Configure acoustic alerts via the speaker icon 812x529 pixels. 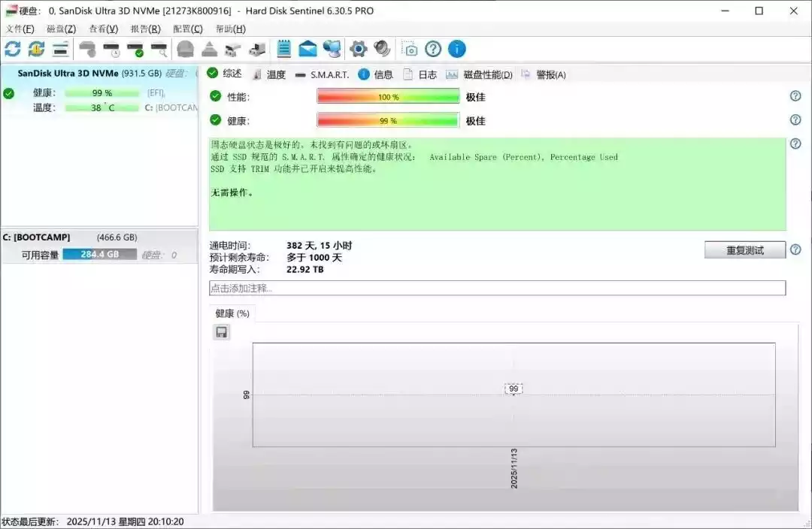(382, 49)
